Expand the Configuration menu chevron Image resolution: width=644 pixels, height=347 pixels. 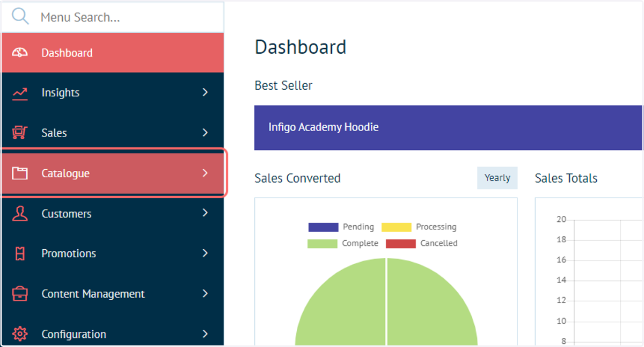pyautogui.click(x=205, y=334)
